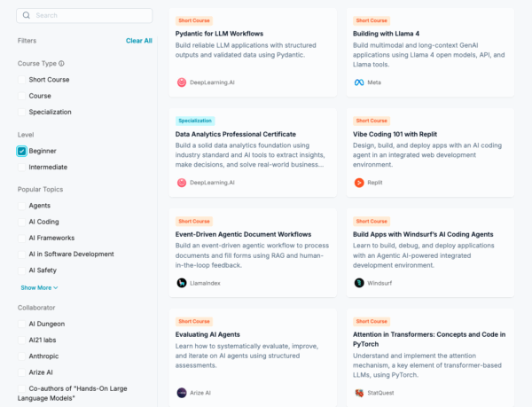532x407 pixels.
Task: Open Vibe Coding 101 with Replit
Action: [x=395, y=134]
